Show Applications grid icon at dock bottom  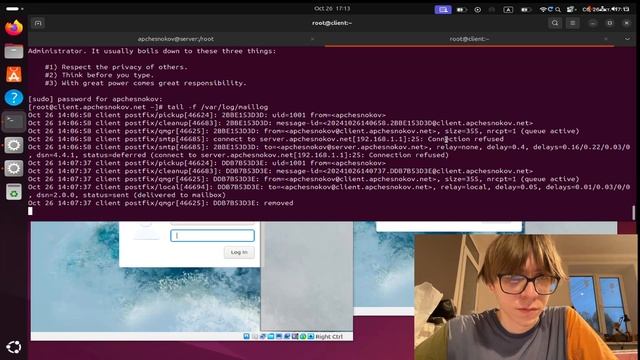[14, 347]
